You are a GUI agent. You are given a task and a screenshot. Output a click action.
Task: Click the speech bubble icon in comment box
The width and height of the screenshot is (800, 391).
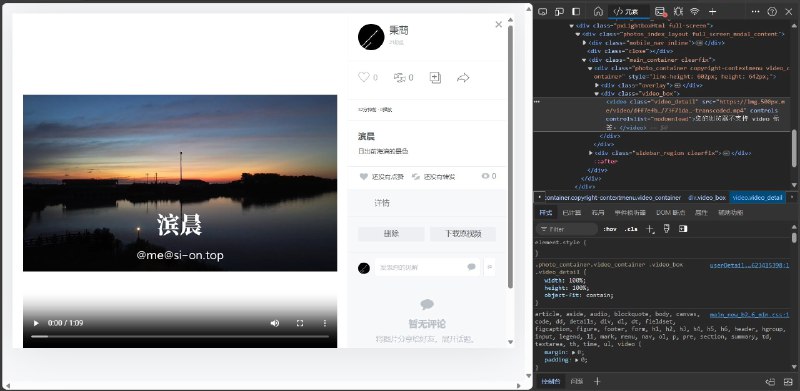(x=471, y=267)
